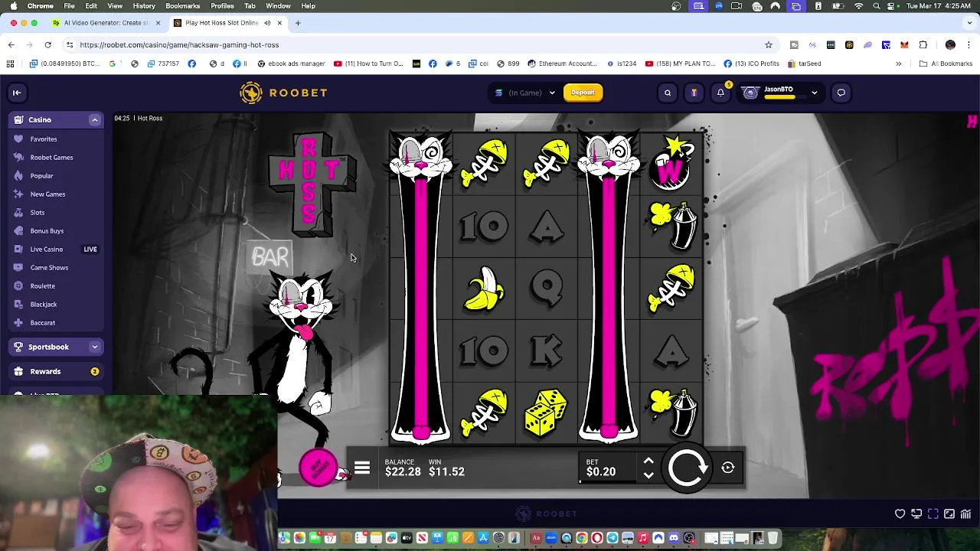Open Spotlight search in the menu bar

point(877,6)
